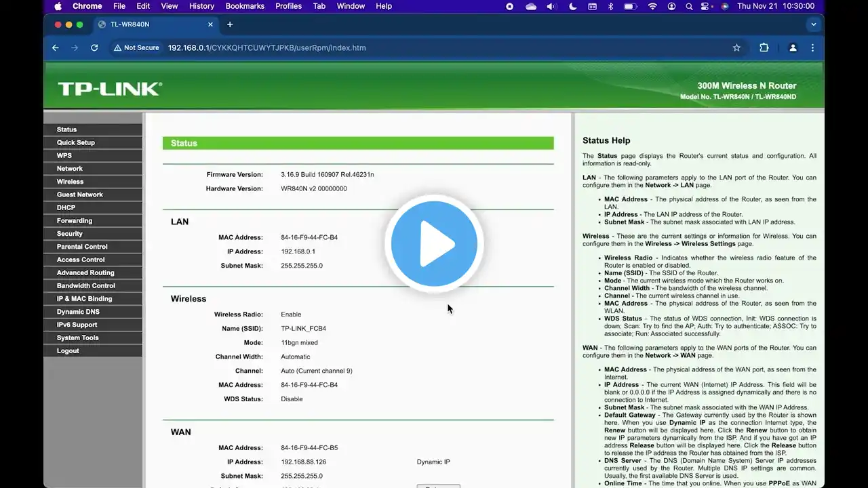
Task: Select the SSID value TP-LINK_FCB4
Action: (x=304, y=329)
